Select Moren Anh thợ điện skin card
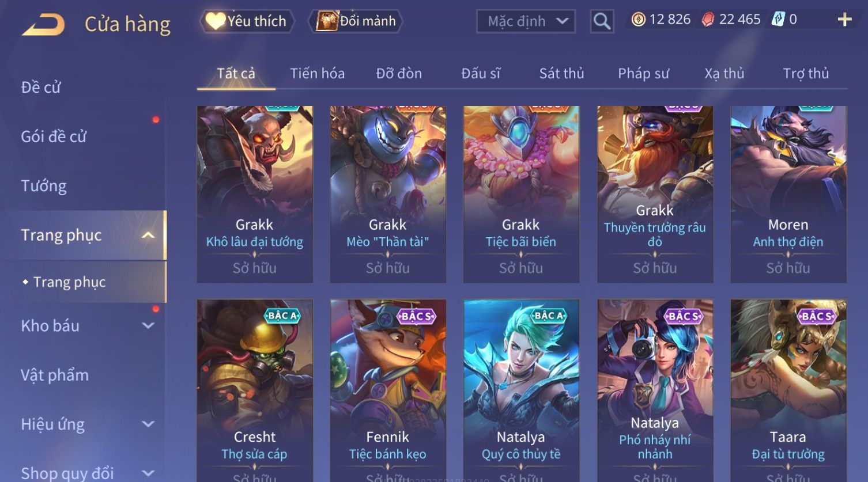 coord(788,194)
